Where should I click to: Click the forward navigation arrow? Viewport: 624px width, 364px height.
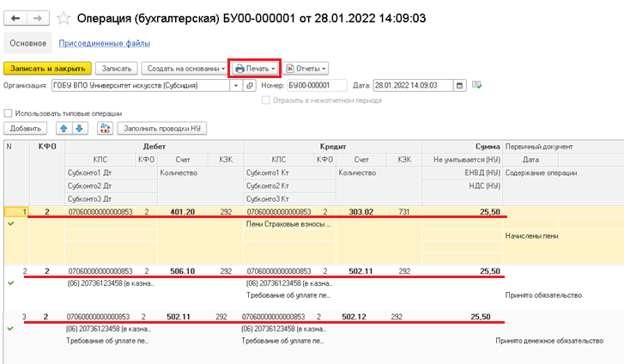point(37,17)
